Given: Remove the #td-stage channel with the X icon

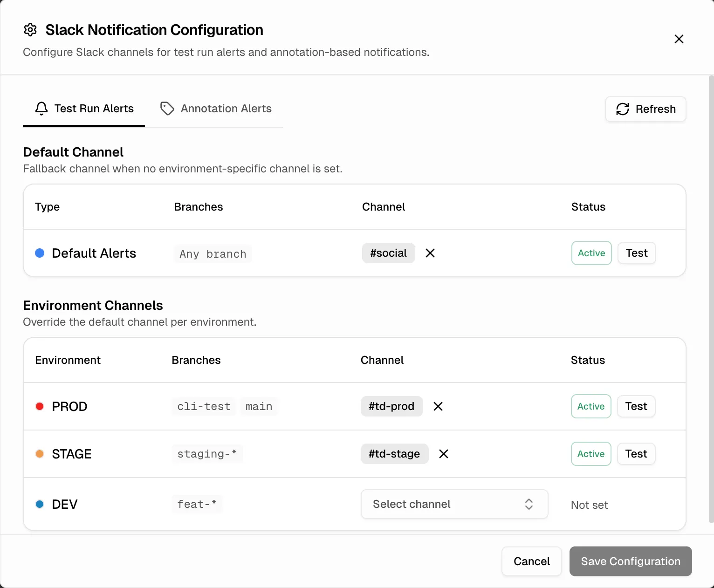Looking at the screenshot, I should click(443, 454).
